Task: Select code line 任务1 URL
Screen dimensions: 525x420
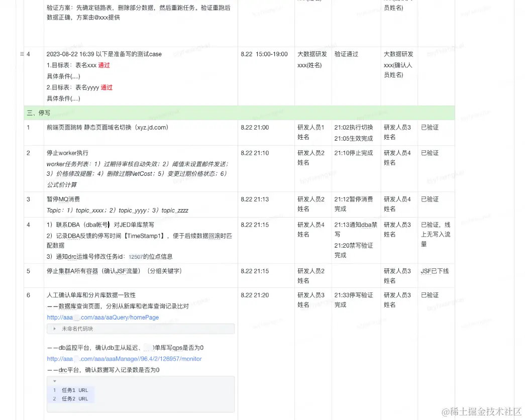Action: [x=75, y=390]
